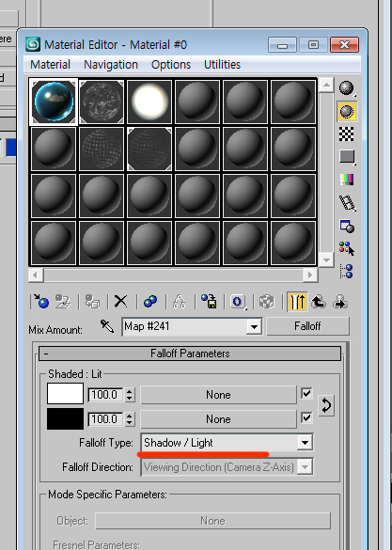Open the Map #241 name dropdown
The height and width of the screenshot is (550, 392).
254,326
